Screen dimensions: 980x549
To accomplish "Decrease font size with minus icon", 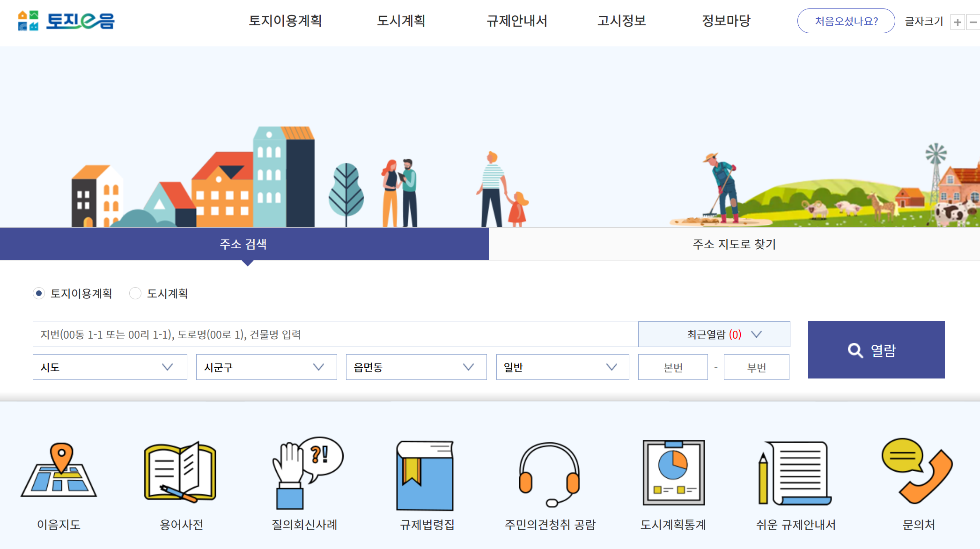I will (973, 22).
